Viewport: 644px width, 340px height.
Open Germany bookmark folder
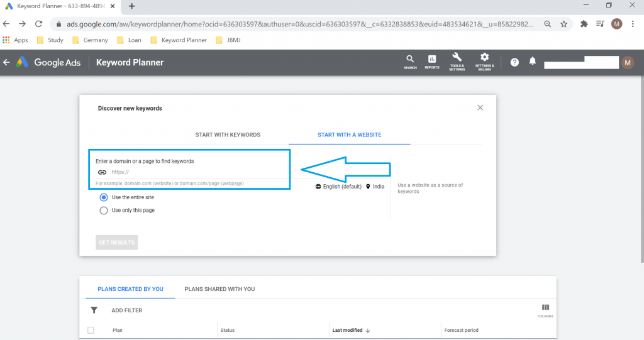90,40
